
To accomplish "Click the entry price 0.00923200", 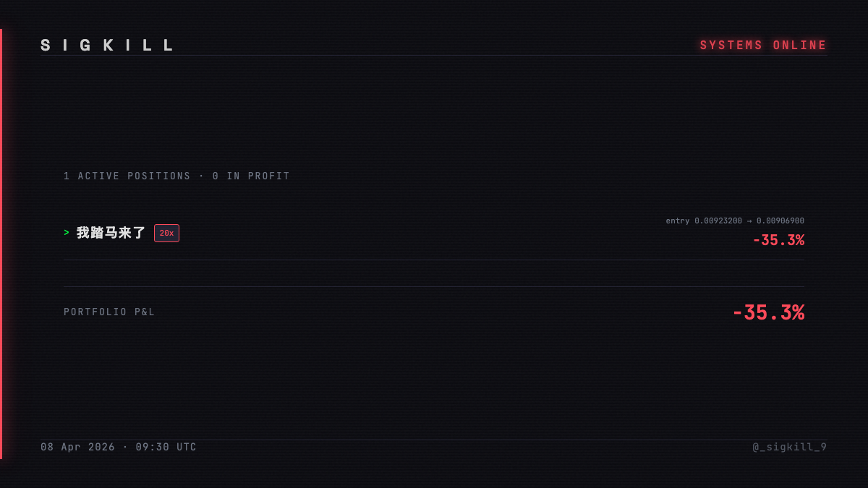I will [718, 221].
